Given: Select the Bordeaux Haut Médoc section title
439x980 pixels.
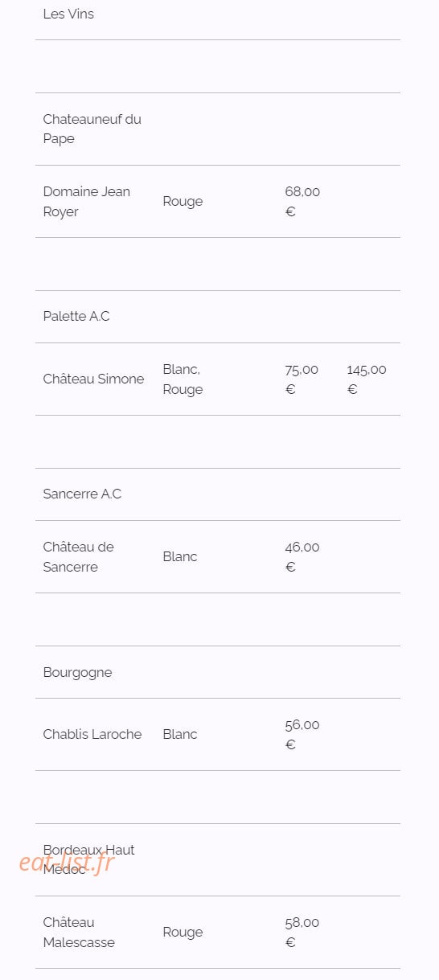Looking at the screenshot, I should click(x=89, y=859).
